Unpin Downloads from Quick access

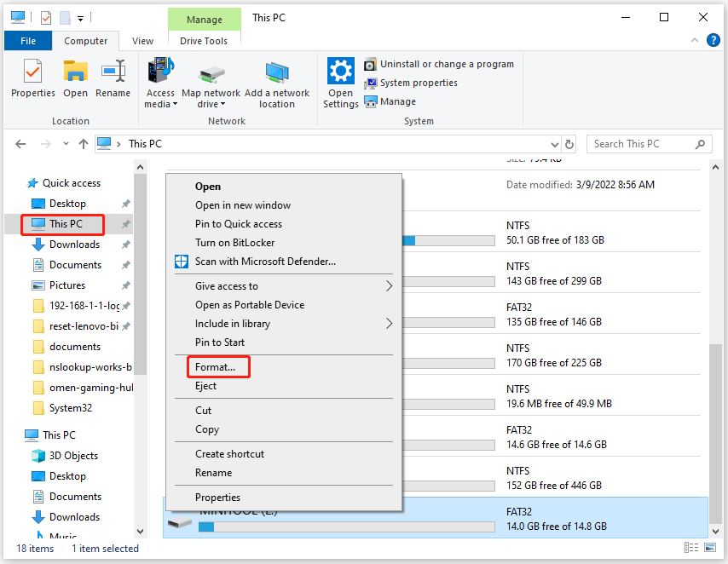pos(127,245)
